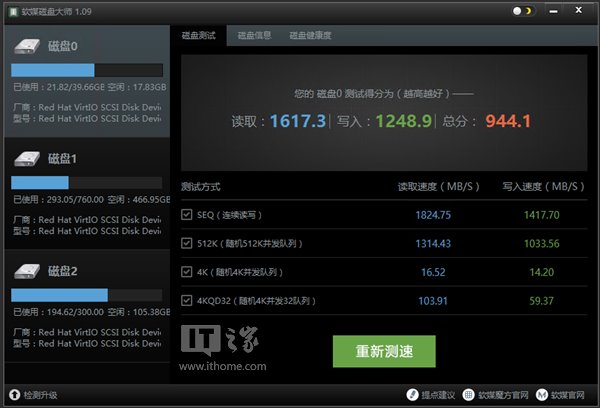Click the 已使用：21.82/39.66GB text
Screen dimensions: 600x408
coord(59,87)
